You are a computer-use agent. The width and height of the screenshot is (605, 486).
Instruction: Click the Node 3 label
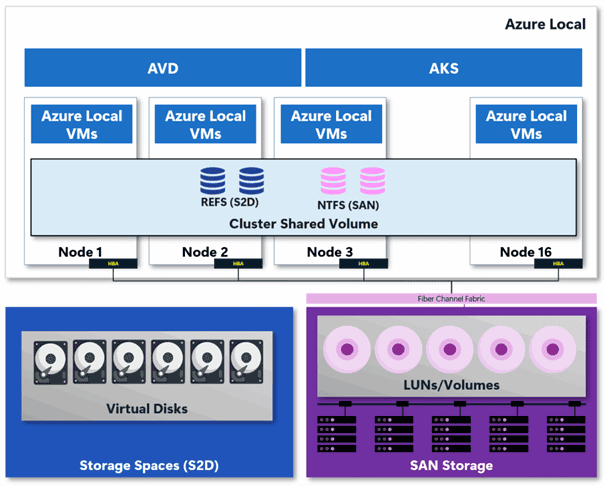click(331, 251)
